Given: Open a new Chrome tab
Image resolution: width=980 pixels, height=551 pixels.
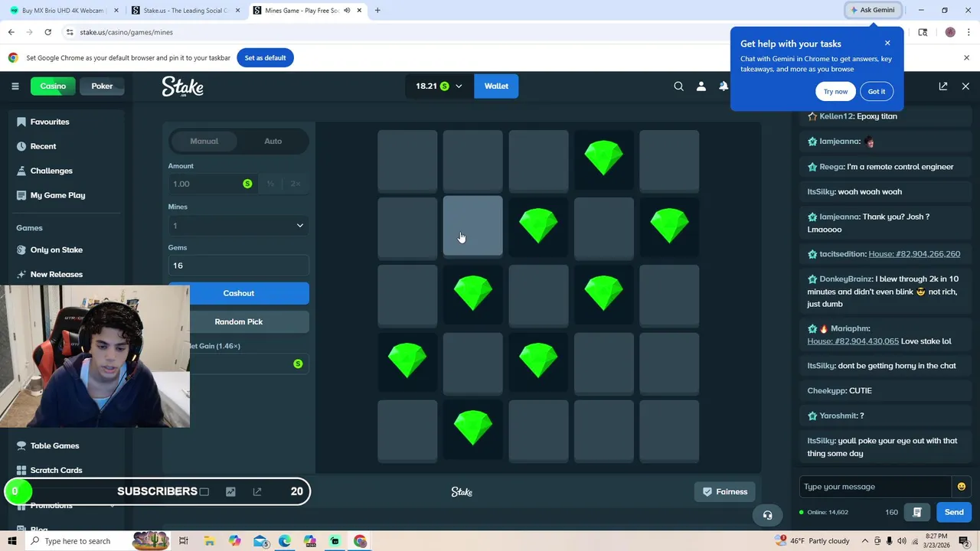Looking at the screenshot, I should click(x=377, y=11).
